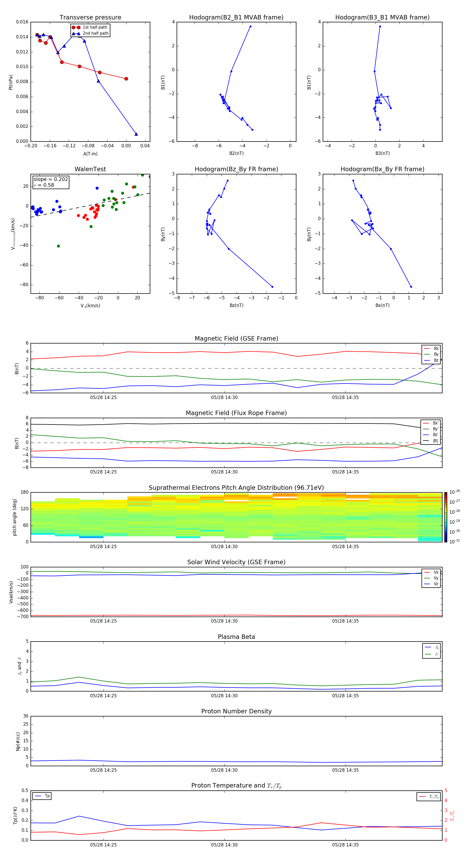The width and height of the screenshot is (473, 868).
Task: Click the "V_remaining(km/s)" y-axis label
Action: tap(13, 234)
